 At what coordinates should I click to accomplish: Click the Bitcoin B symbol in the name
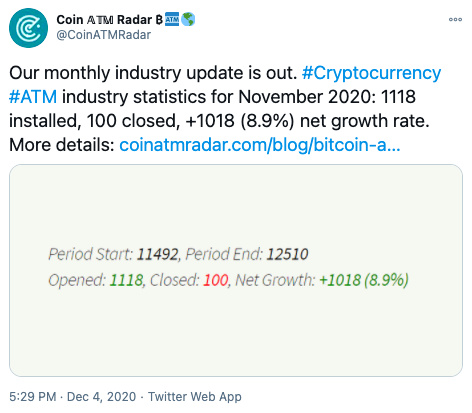pyautogui.click(x=159, y=20)
